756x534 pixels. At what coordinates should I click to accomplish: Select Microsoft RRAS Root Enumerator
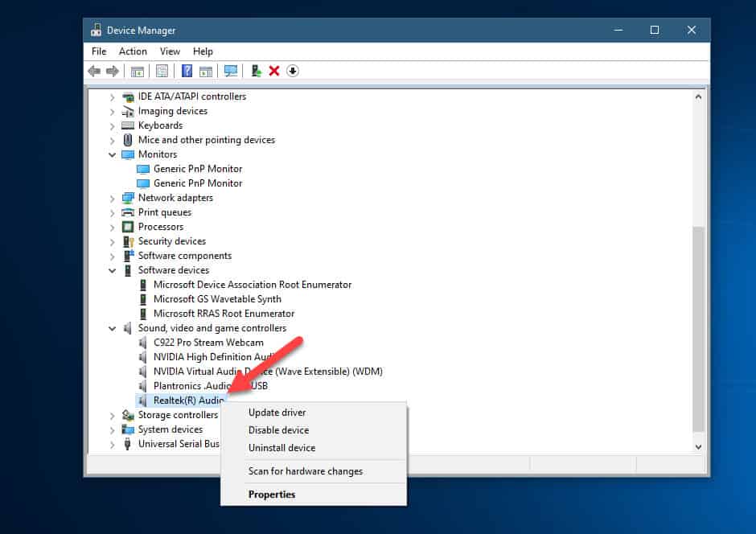[x=224, y=314]
